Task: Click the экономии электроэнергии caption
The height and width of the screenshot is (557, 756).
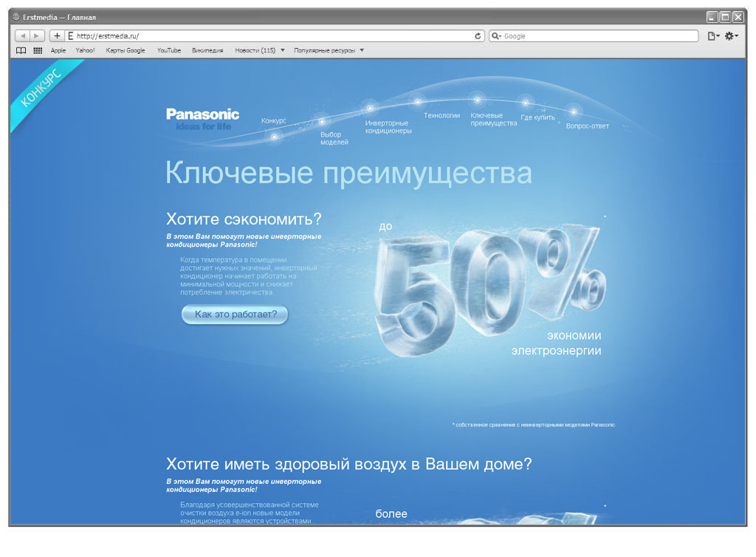Action: pyautogui.click(x=557, y=343)
